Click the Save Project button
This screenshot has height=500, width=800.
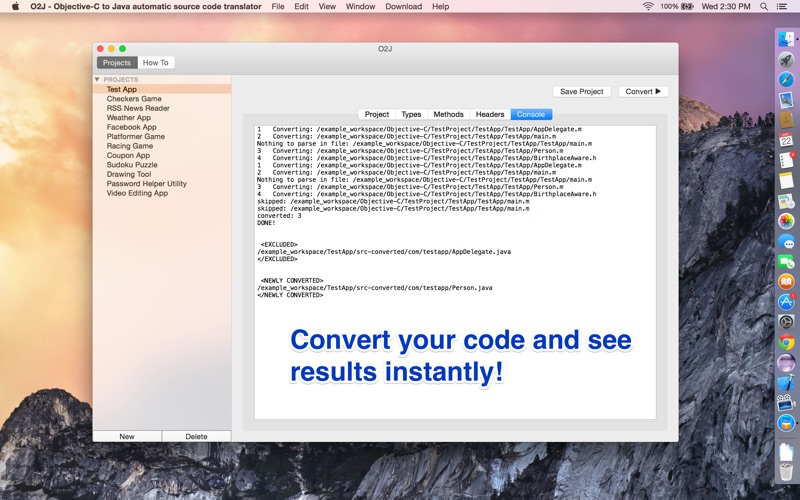[x=582, y=91]
